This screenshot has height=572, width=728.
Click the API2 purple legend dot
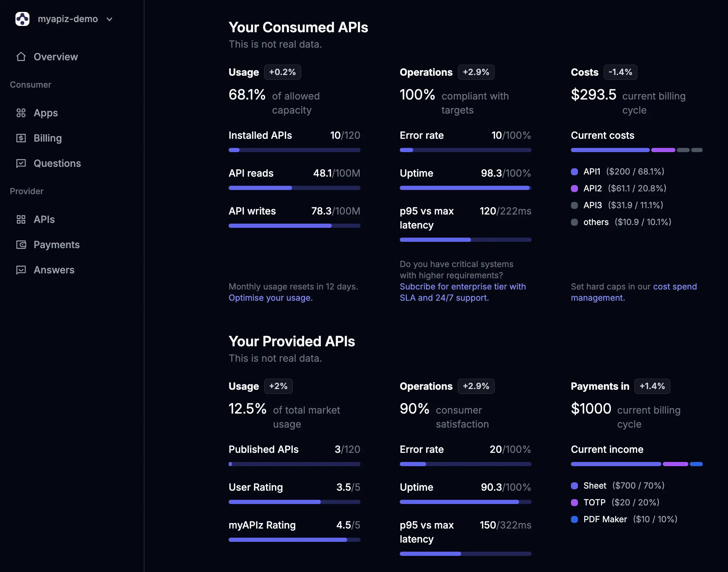click(574, 189)
